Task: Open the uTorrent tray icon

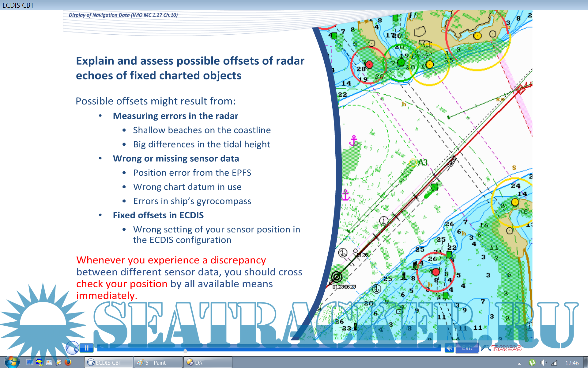Action: pos(532,362)
